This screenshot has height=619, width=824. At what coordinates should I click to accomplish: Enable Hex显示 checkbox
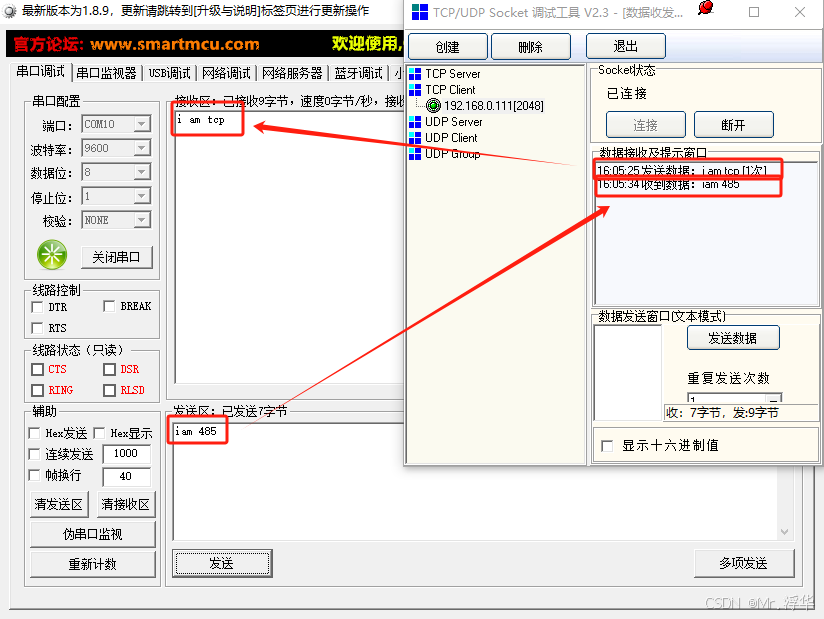pos(99,433)
